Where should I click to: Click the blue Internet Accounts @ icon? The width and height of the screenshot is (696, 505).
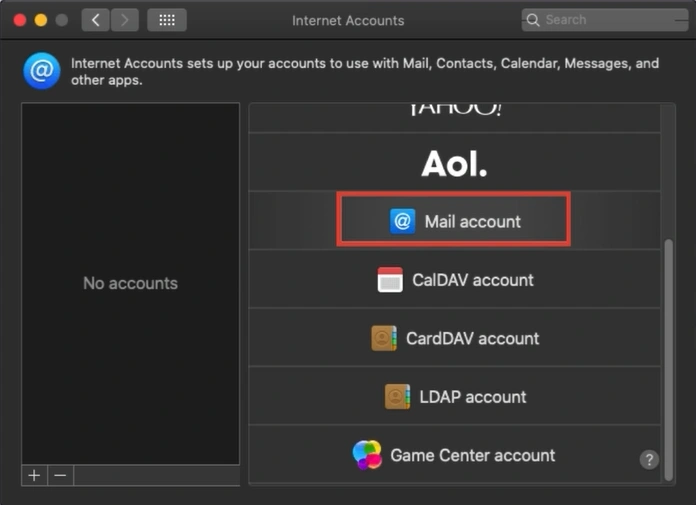click(42, 71)
